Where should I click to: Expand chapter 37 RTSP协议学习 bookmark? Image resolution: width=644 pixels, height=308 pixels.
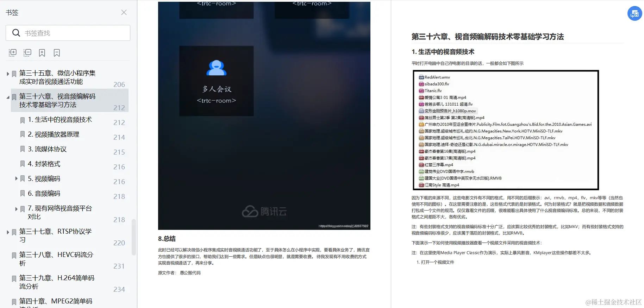(x=8, y=232)
